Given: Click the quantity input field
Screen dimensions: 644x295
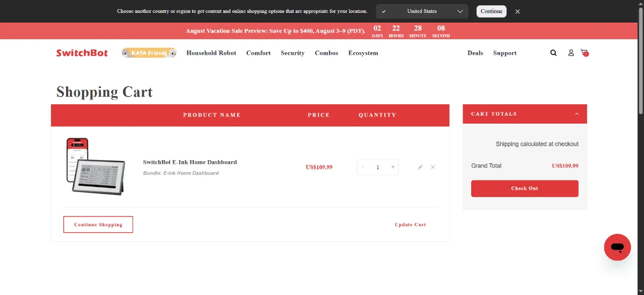Looking at the screenshot, I should [x=378, y=167].
